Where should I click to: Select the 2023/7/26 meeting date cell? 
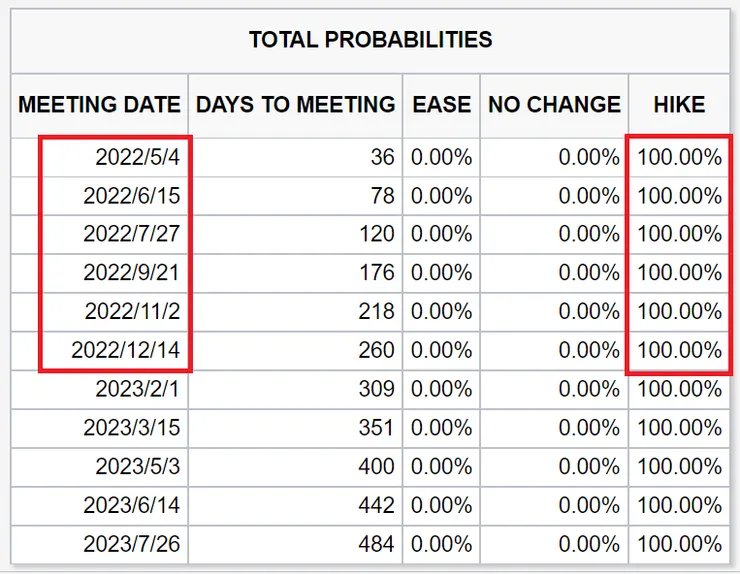click(x=131, y=544)
